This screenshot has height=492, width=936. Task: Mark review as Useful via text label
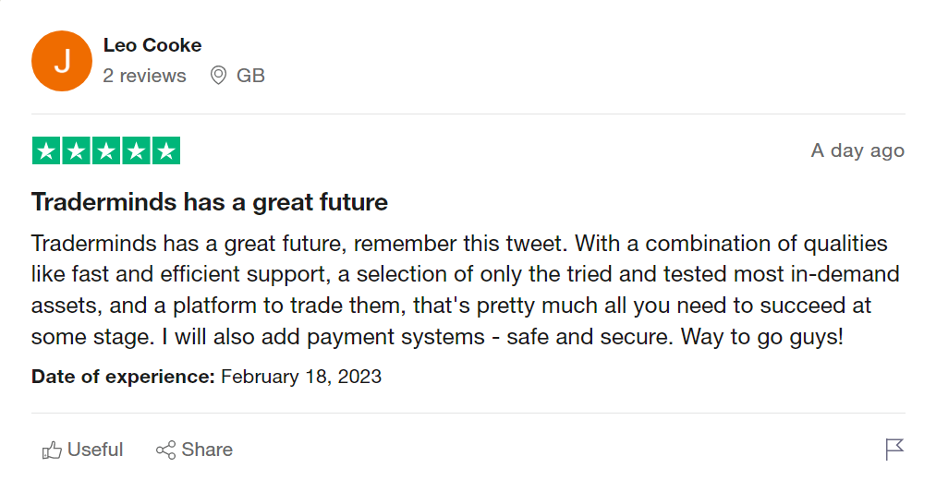pos(95,450)
